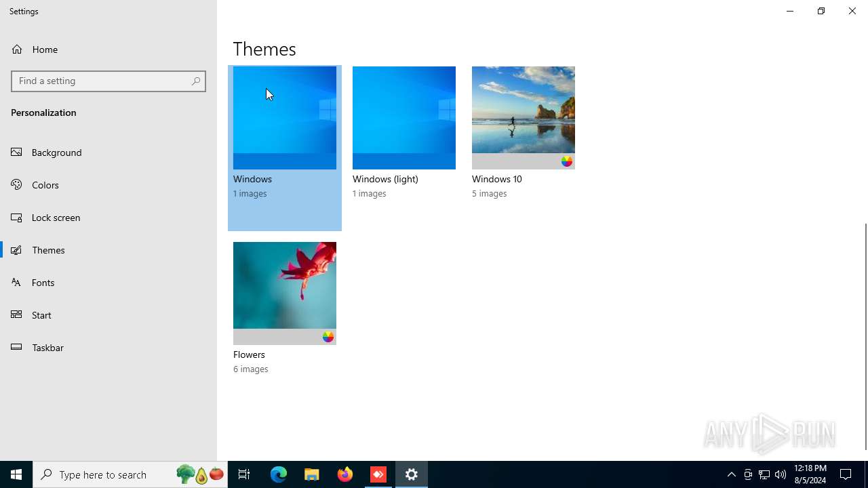Click the volume speaker icon
The height and width of the screenshot is (488, 868).
point(781,474)
